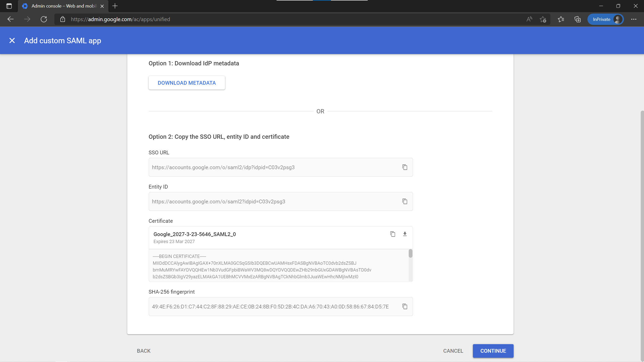This screenshot has height=362, width=644.
Task: Close the Admin console tab
Action: pyautogui.click(x=102, y=6)
